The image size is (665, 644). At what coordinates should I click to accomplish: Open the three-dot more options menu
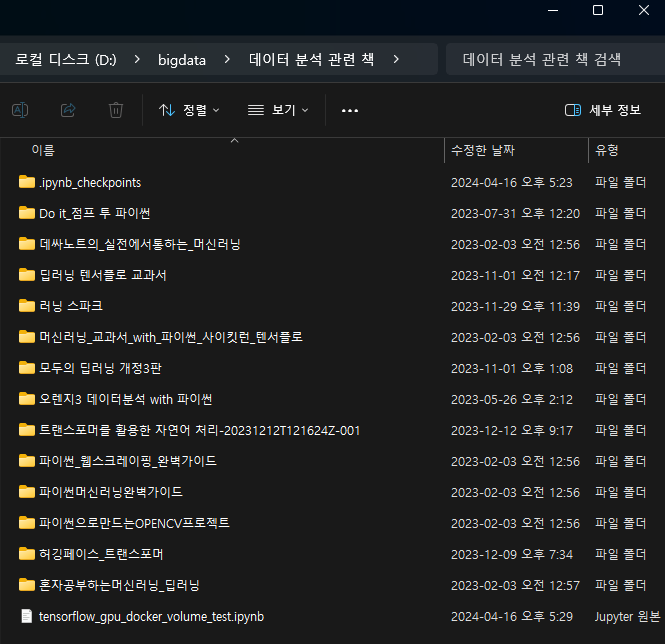(x=350, y=111)
